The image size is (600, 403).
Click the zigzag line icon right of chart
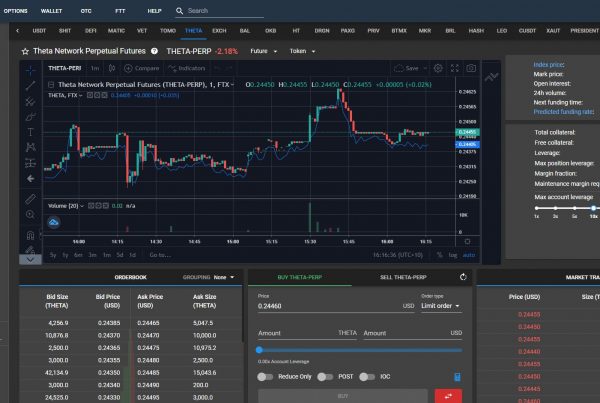[491, 77]
